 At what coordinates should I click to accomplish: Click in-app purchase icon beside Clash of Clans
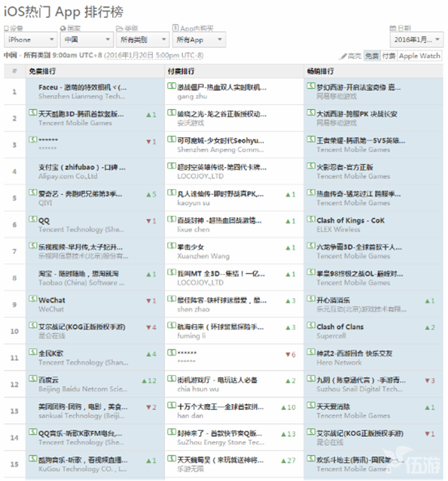tap(311, 325)
